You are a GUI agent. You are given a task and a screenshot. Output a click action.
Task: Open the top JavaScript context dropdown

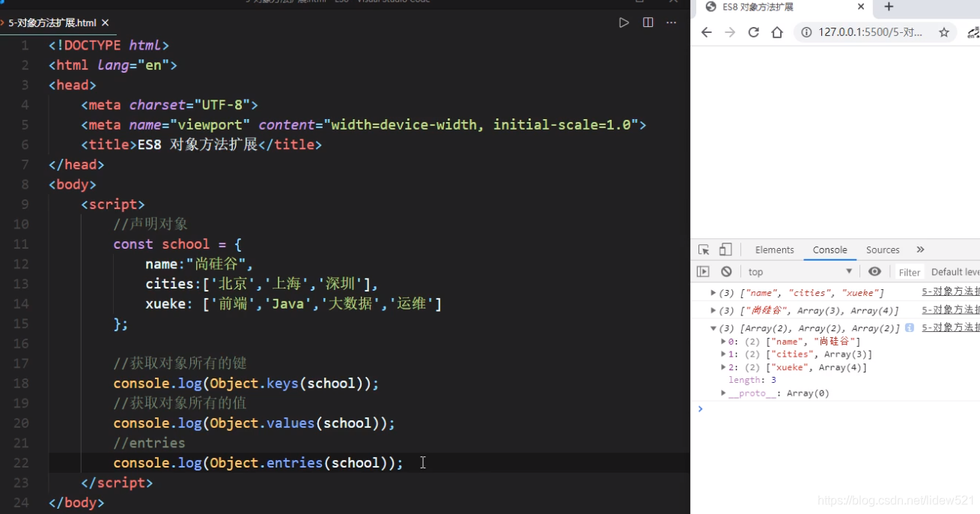coord(800,271)
